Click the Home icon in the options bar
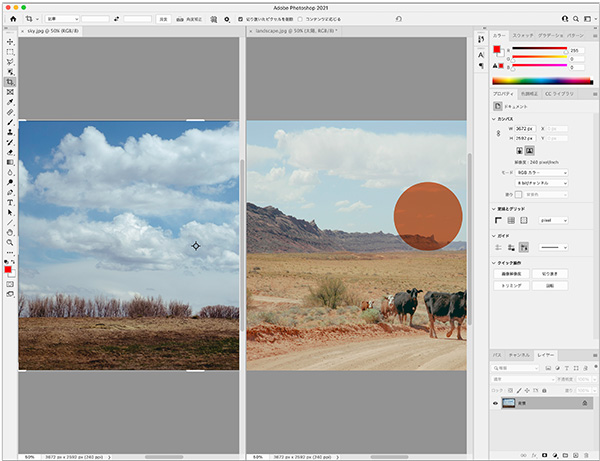600x461 pixels. coord(13,19)
